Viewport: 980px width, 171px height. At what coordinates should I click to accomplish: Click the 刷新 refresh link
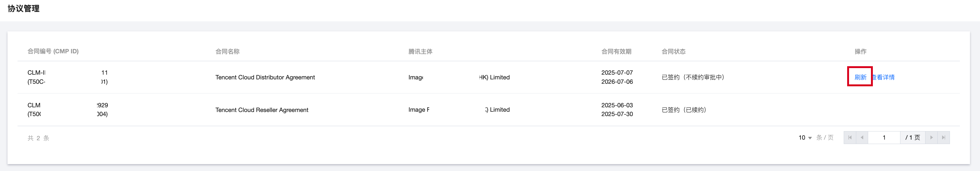[x=860, y=77]
